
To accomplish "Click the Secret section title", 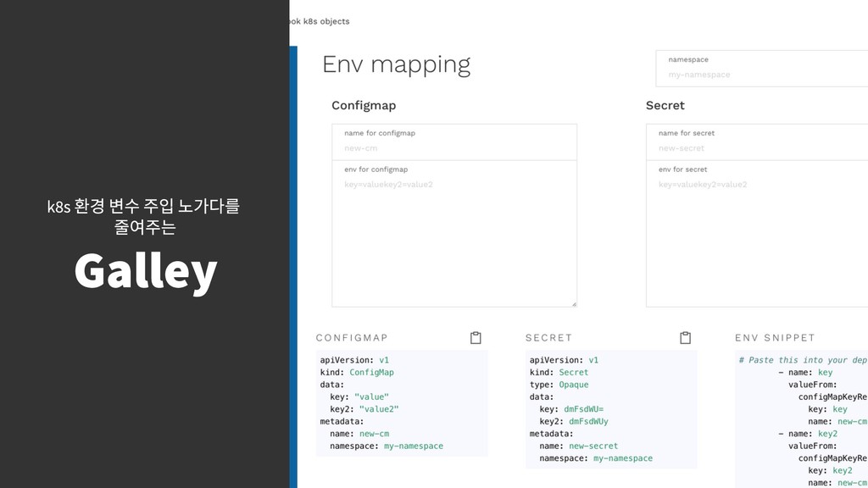I will click(x=665, y=105).
